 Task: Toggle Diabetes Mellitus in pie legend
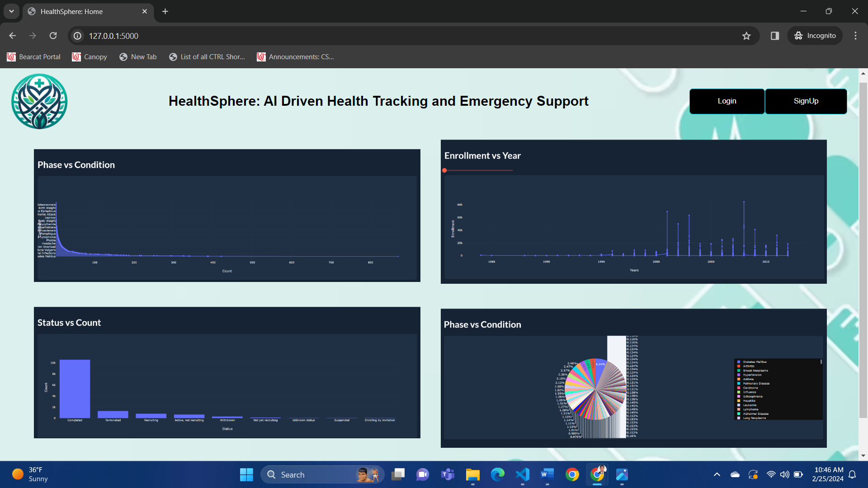point(754,362)
